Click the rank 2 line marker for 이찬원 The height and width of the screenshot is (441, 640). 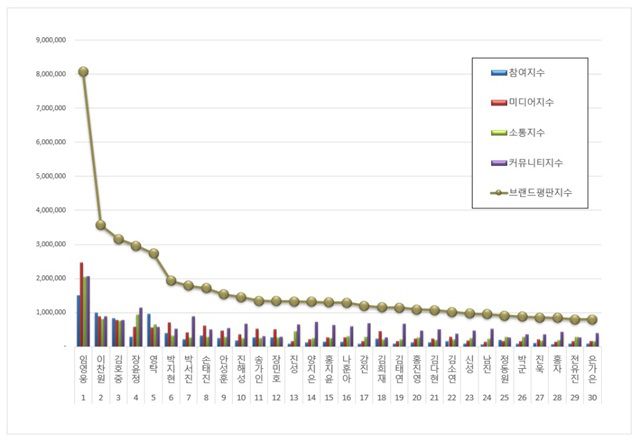101,225
